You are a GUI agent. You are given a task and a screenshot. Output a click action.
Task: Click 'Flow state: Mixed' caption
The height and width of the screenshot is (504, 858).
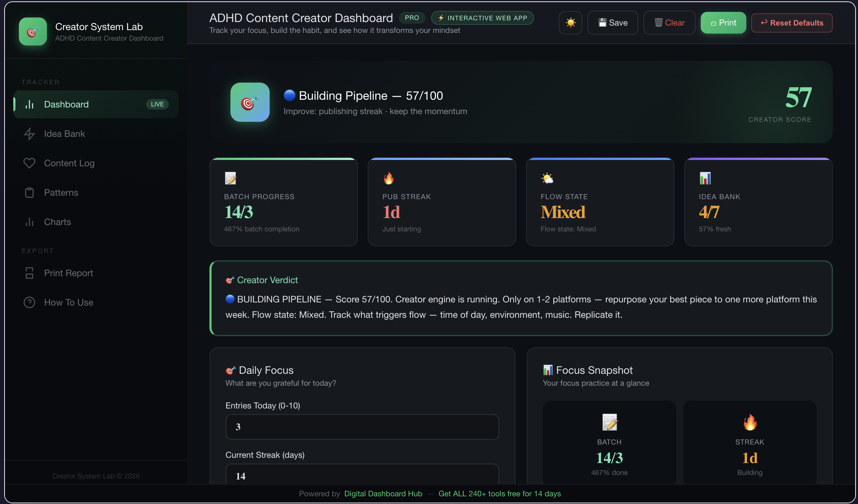[568, 229]
